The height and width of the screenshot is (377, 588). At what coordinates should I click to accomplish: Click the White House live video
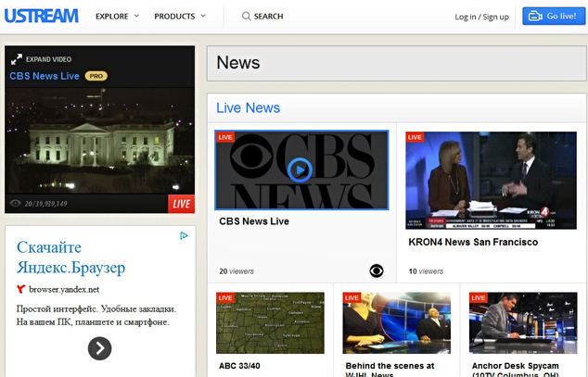(x=100, y=141)
